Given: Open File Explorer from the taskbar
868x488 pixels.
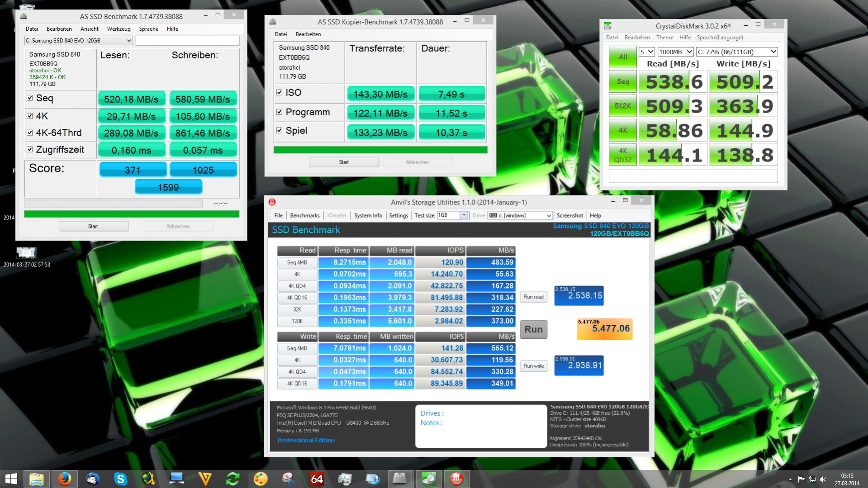Looking at the screenshot, I should (x=36, y=479).
